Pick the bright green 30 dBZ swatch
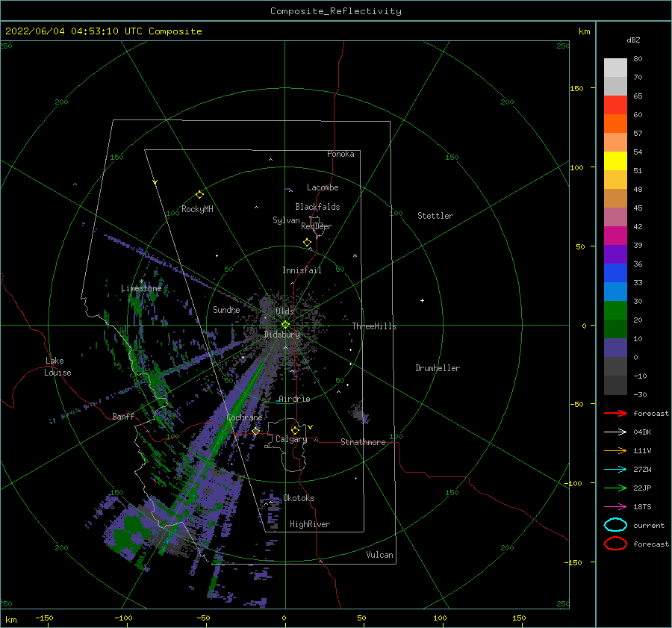 click(615, 310)
